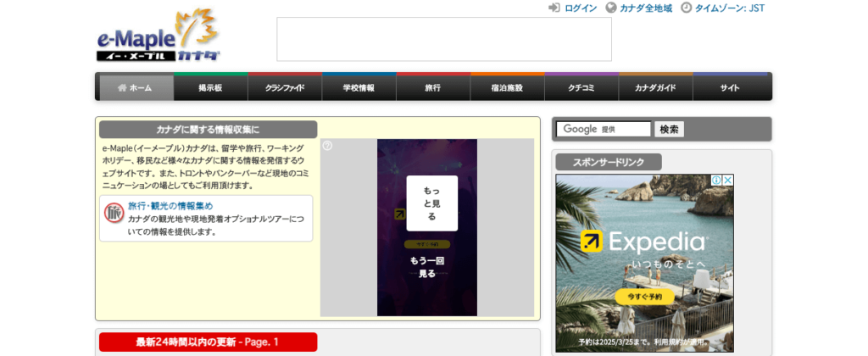Click the e-Maple Canada logo
The image size is (868, 356).
(x=159, y=36)
